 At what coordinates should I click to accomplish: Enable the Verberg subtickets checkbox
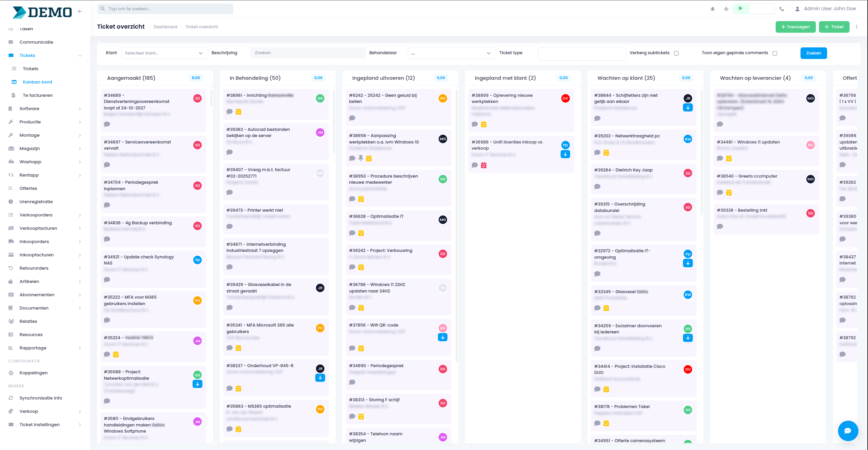676,53
